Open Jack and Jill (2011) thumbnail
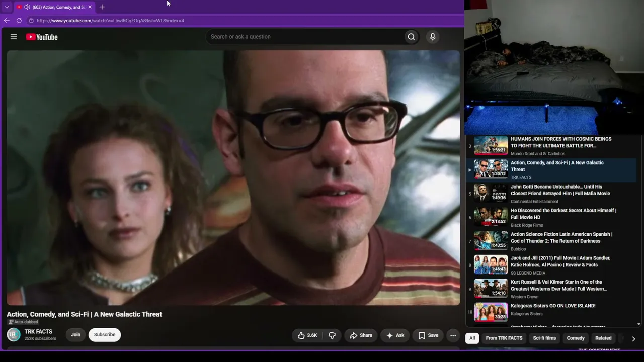The width and height of the screenshot is (644, 362). pyautogui.click(x=491, y=265)
